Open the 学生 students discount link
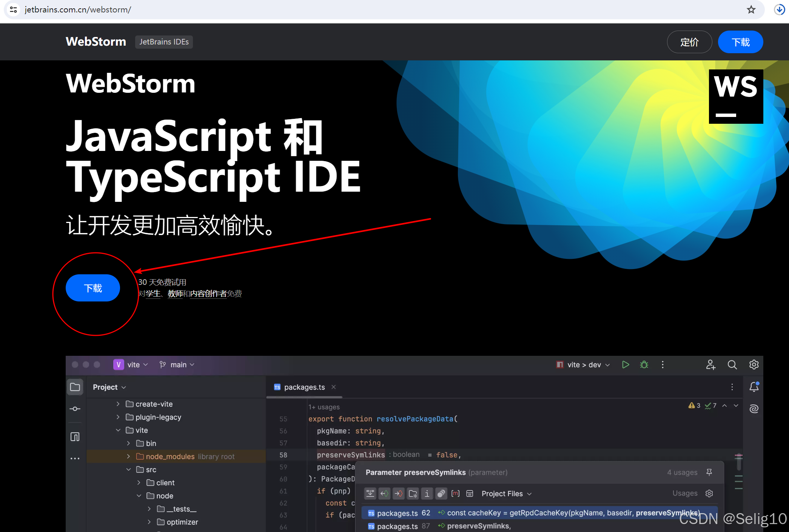This screenshot has width=789, height=532. (153, 294)
